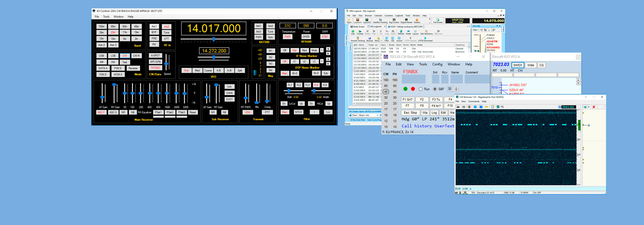The image size is (644, 225).
Task: Increase the 30 spinner value in N1MM
Action: 457,88
